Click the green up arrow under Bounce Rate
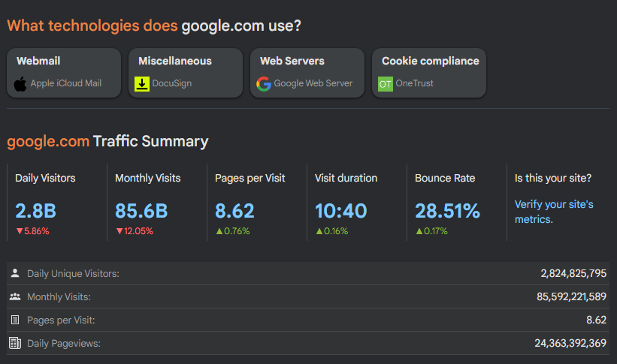 pos(419,231)
